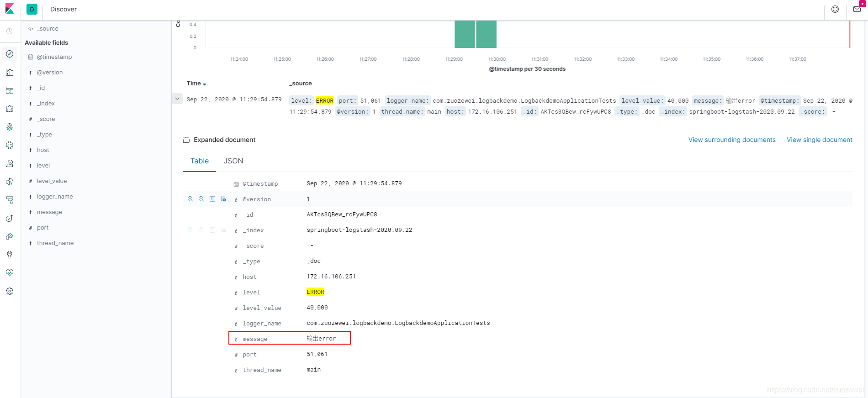The image size is (868, 398).
Task: Open View surrounding documents link
Action: click(732, 140)
